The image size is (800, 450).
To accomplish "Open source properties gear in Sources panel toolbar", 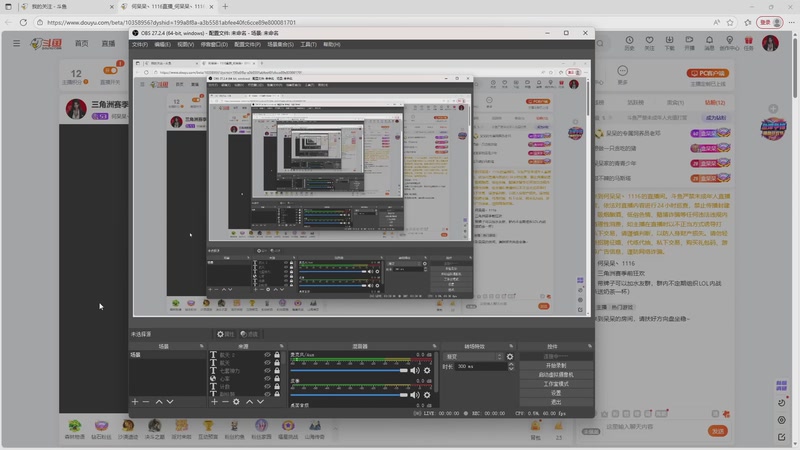I will click(236, 402).
